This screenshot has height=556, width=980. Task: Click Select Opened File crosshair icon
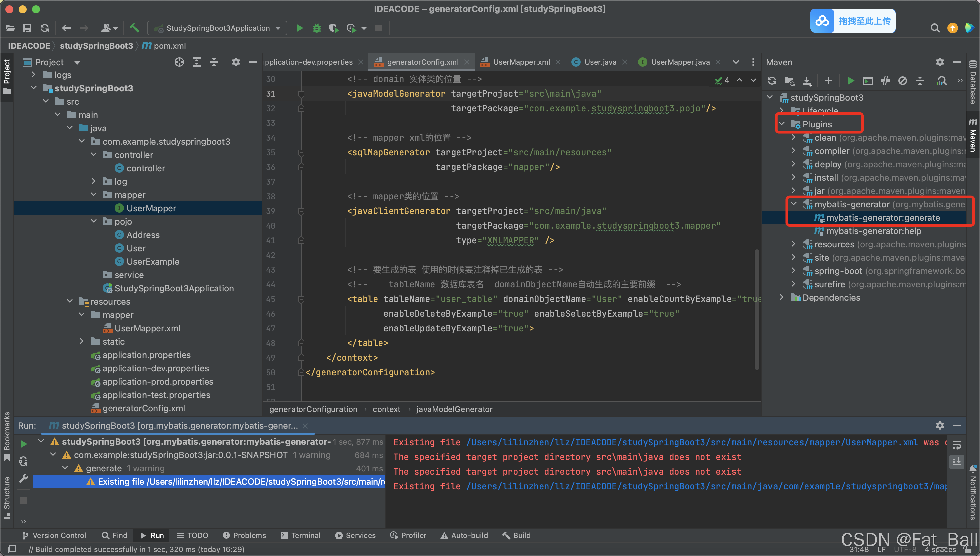(179, 62)
